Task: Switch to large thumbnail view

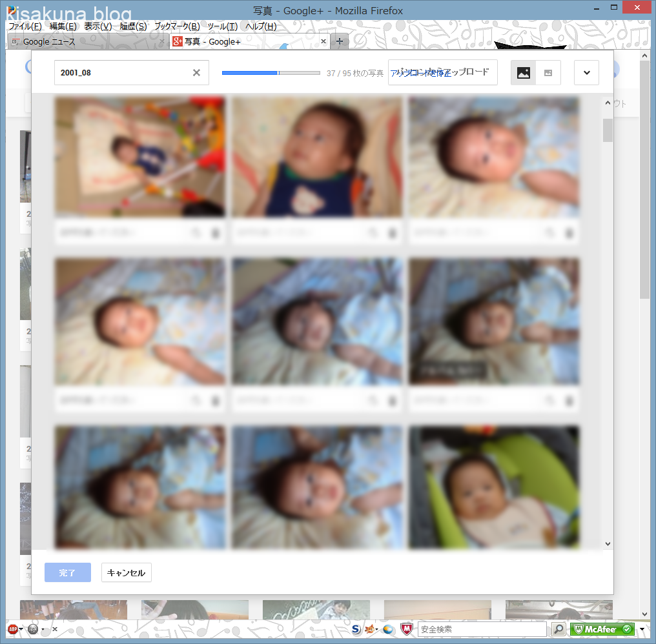Action: click(x=524, y=73)
